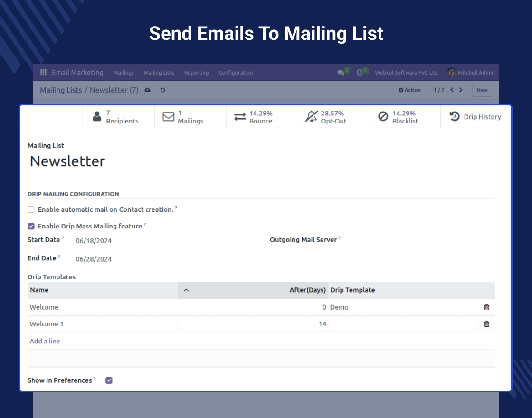Click the Opt-Out muted bell icon
532x418 pixels.
click(x=311, y=117)
